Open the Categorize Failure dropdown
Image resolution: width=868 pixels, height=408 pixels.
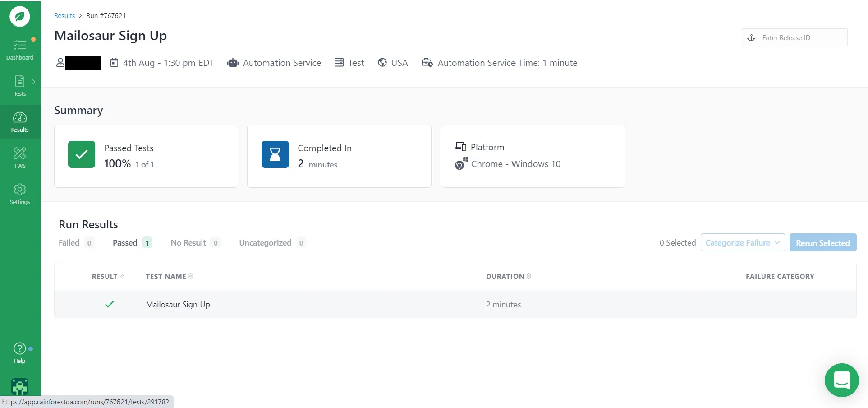742,243
